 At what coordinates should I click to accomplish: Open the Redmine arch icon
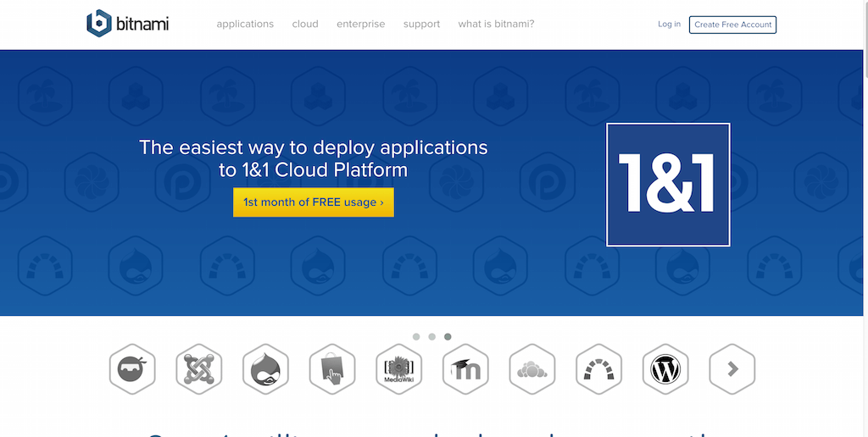click(599, 369)
